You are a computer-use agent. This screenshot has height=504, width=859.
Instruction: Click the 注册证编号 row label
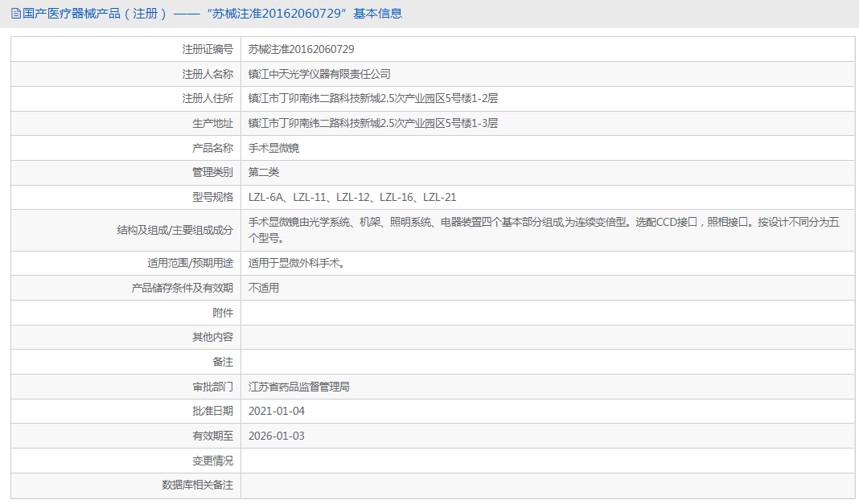208,49
